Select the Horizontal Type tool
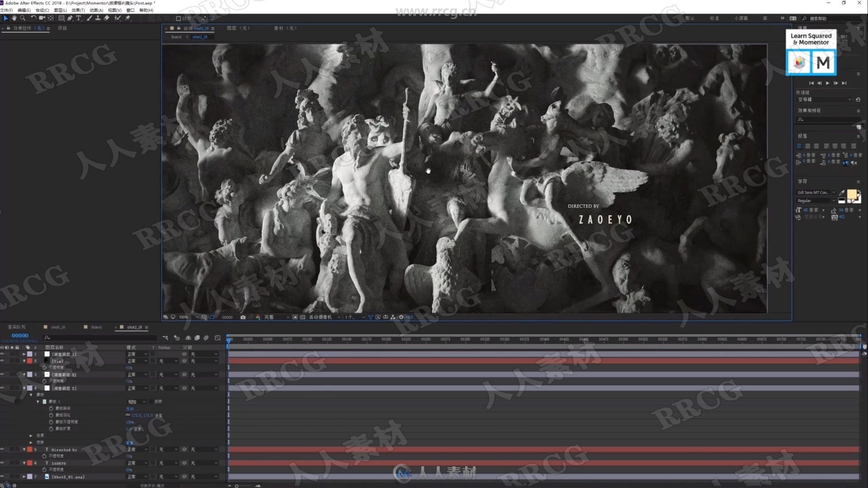The image size is (868, 488). (79, 18)
